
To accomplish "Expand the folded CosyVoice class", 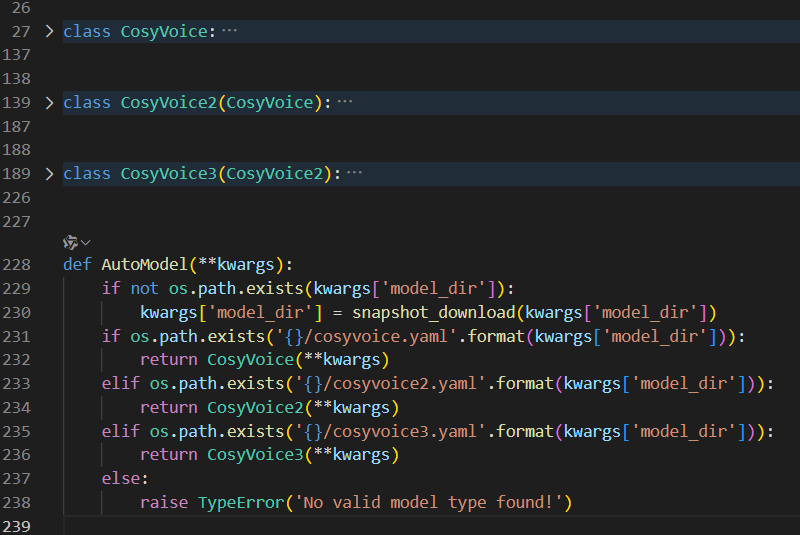I will click(x=50, y=31).
